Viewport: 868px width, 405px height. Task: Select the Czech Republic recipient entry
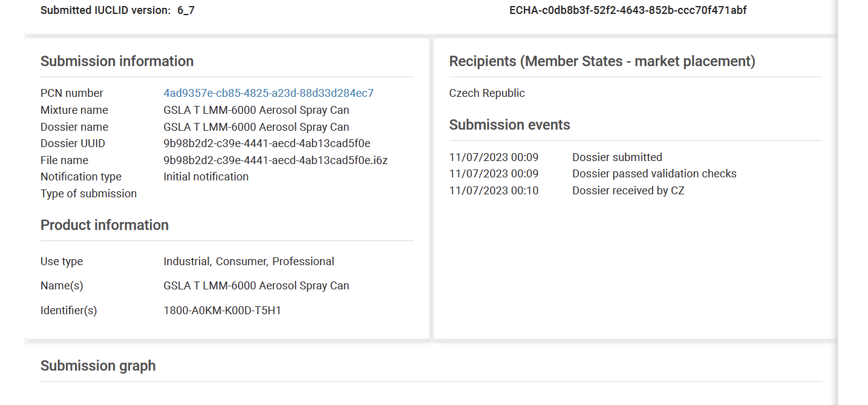coord(487,93)
